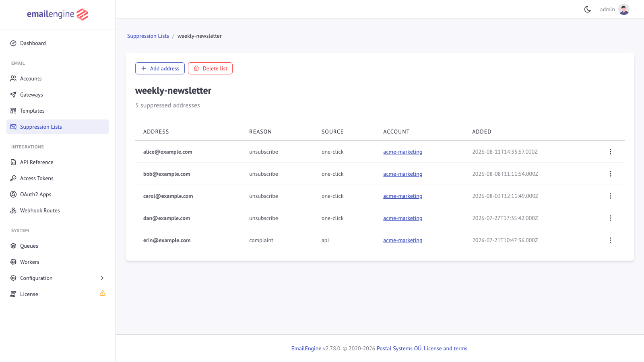Click the 2026-08-11T14:35:57.000Z timestamp
This screenshot has height=362, width=644.
coord(505,152)
